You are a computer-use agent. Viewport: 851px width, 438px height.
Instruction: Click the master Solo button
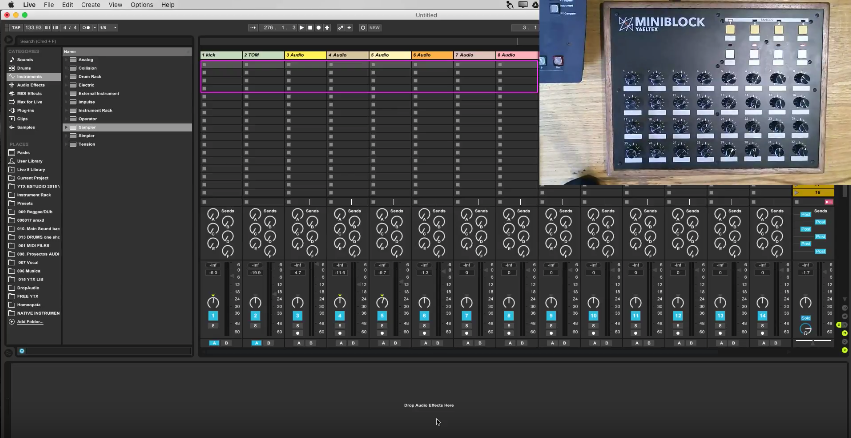(x=806, y=318)
